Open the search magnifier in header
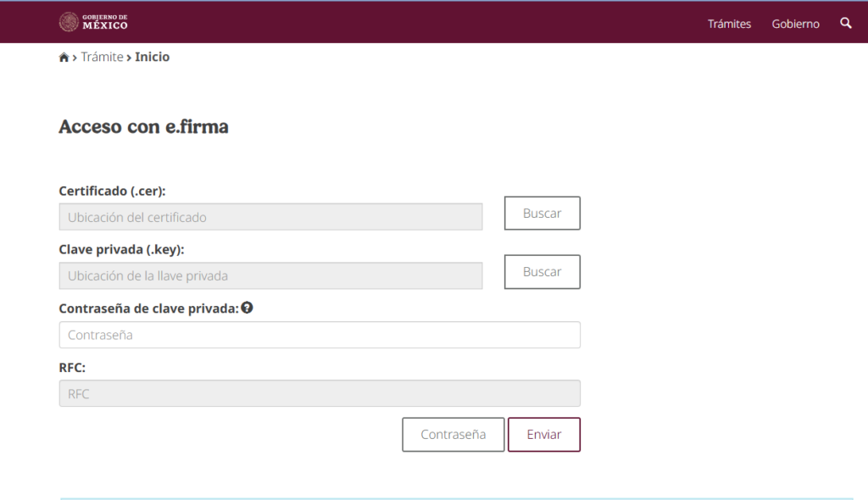 tap(846, 23)
